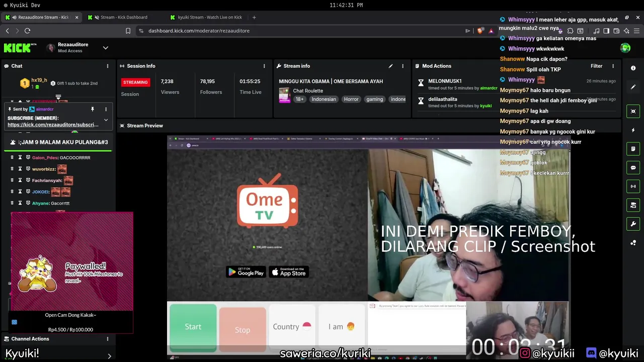644x362 pixels.
Task: Toggle the Mod Actions note widget in sidebar
Action: click(633, 149)
